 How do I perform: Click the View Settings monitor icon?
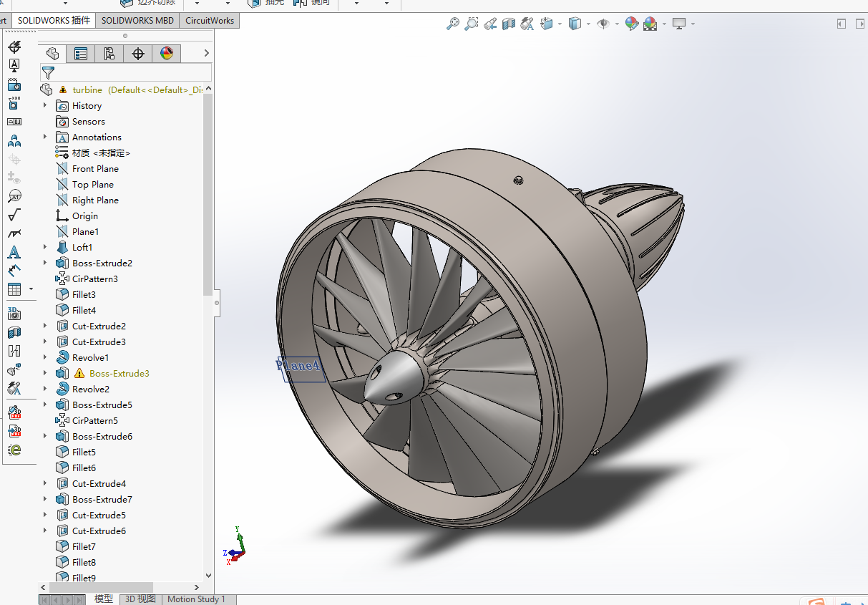(x=679, y=24)
